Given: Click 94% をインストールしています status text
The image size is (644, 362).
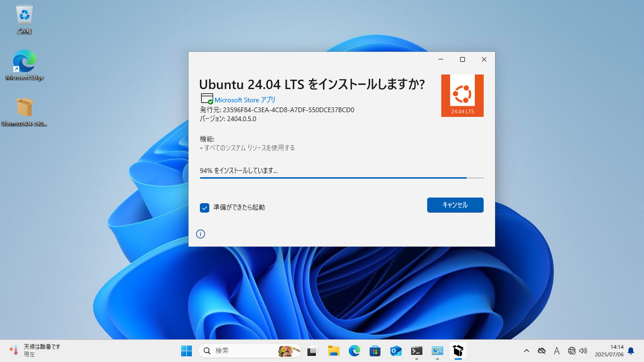Looking at the screenshot, I should (239, 171).
